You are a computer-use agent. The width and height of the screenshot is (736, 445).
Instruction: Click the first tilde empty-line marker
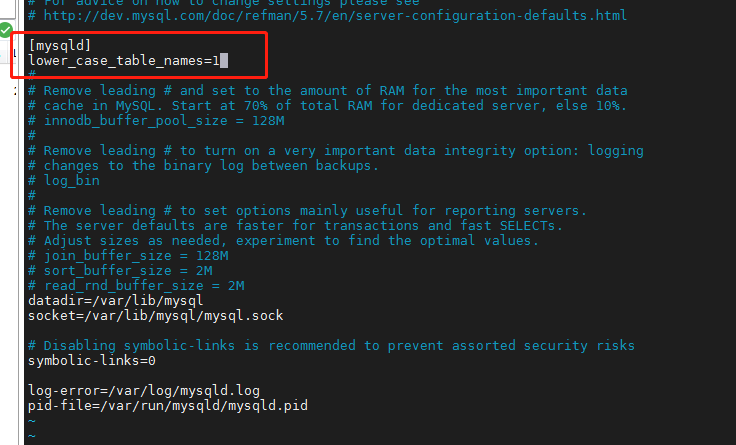[31, 421]
